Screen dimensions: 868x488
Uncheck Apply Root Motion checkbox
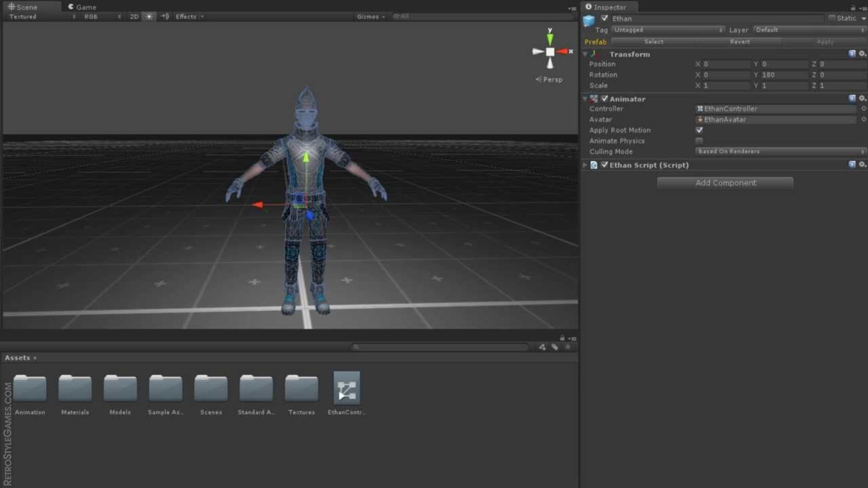click(699, 130)
